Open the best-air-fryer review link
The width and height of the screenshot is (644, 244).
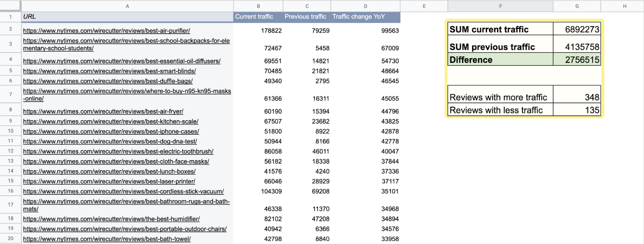click(x=103, y=112)
